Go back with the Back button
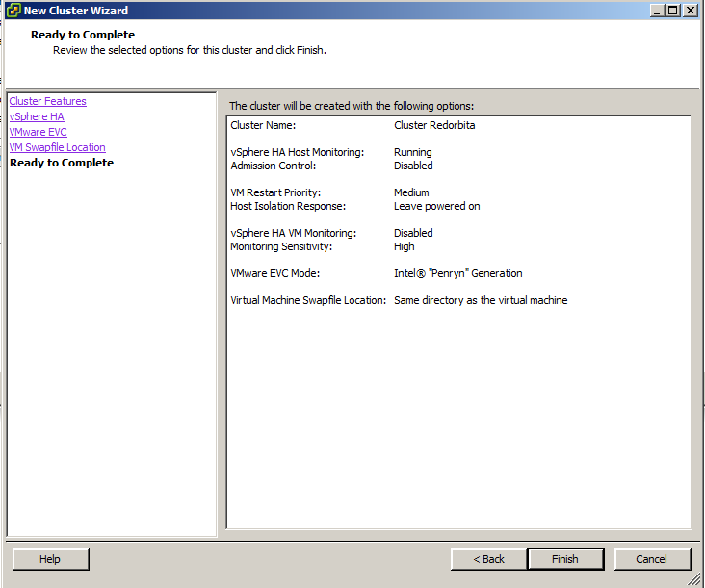The height and width of the screenshot is (588, 705). pos(488,559)
